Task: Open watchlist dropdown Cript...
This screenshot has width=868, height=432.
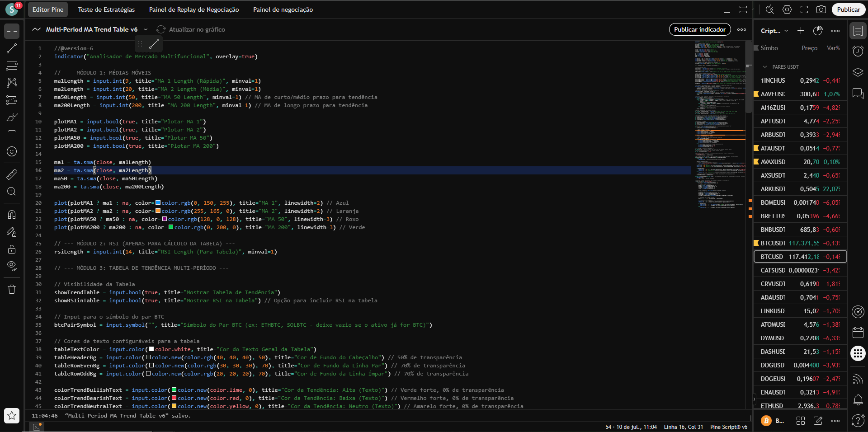Action: click(x=774, y=31)
